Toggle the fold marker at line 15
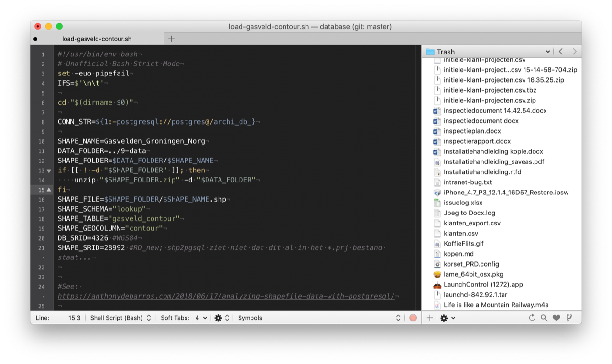The image size is (612, 364). (49, 190)
